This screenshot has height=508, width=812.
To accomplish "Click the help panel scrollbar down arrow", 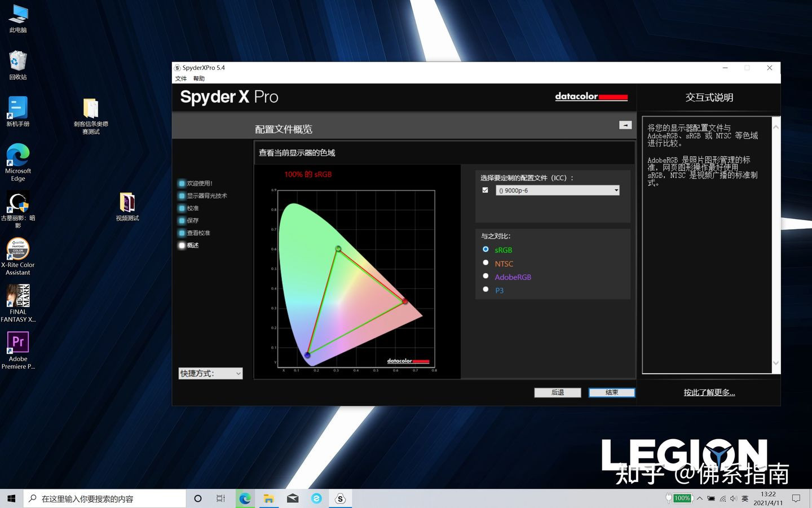I will [x=776, y=363].
